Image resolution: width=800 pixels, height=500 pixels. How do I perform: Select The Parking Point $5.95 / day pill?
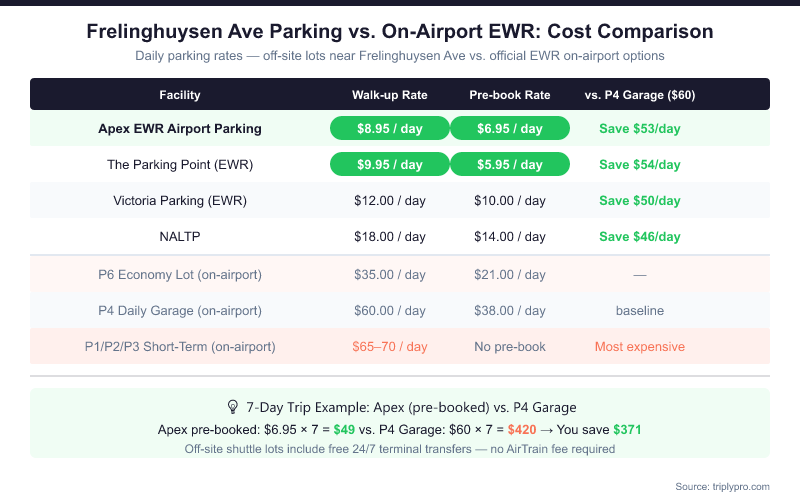coord(510,164)
